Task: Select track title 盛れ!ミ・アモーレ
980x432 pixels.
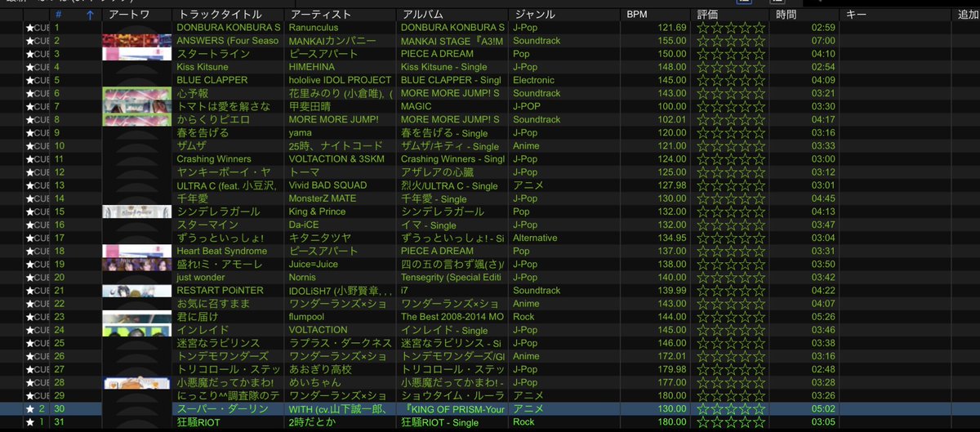Action: click(219, 265)
